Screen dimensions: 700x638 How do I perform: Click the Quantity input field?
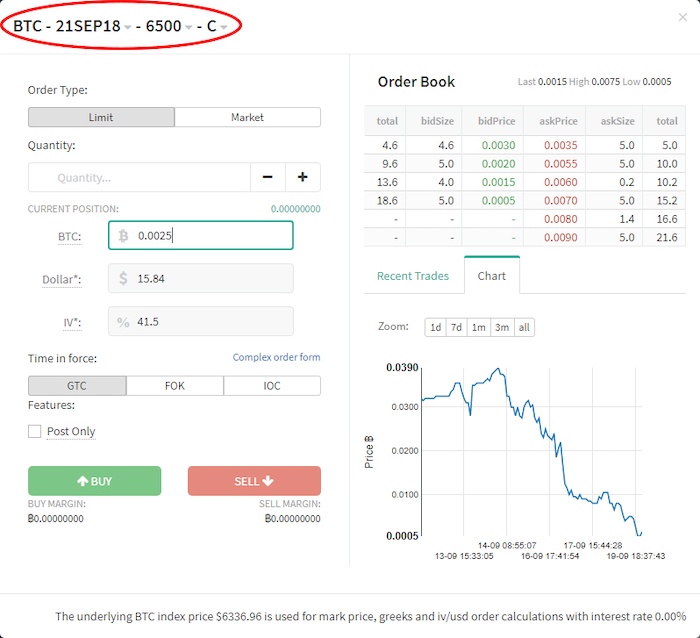click(x=139, y=177)
